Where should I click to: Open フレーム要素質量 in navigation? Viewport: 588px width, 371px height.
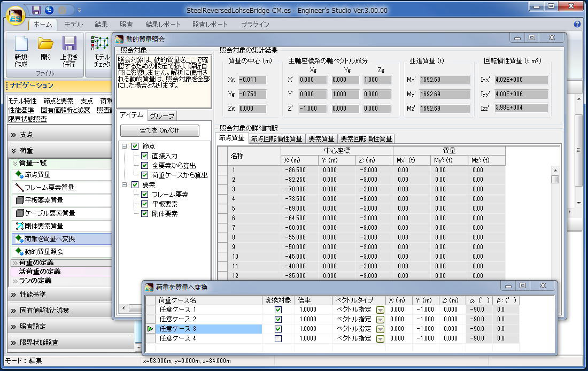pos(62,187)
